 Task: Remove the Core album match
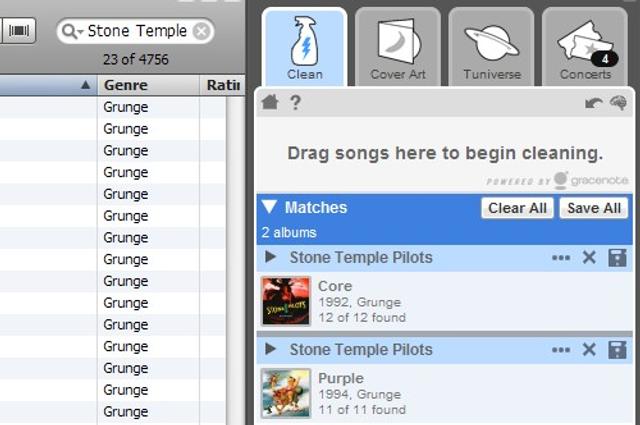click(x=589, y=258)
